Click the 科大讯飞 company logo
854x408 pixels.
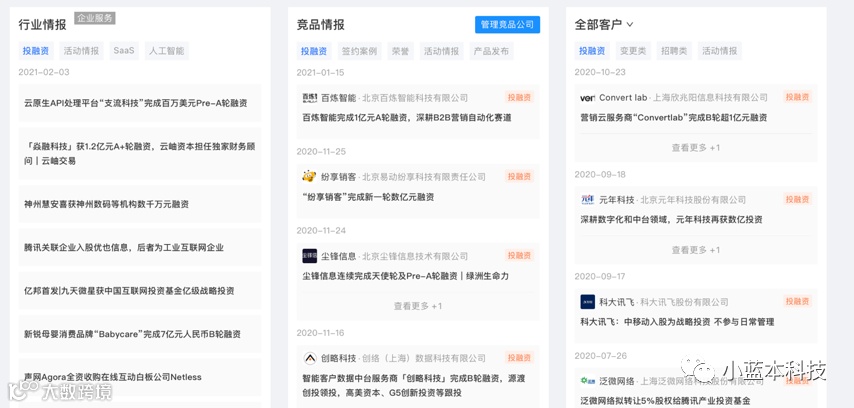click(x=588, y=302)
